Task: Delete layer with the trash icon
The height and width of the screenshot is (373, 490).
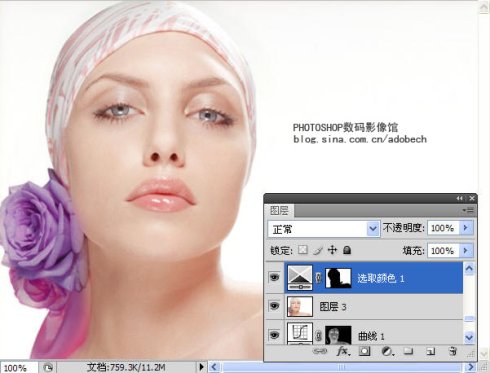Action: coord(452,351)
